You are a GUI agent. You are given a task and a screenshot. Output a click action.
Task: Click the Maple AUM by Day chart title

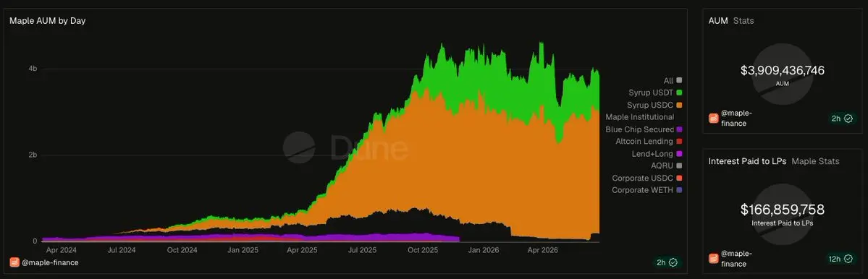pyautogui.click(x=47, y=20)
